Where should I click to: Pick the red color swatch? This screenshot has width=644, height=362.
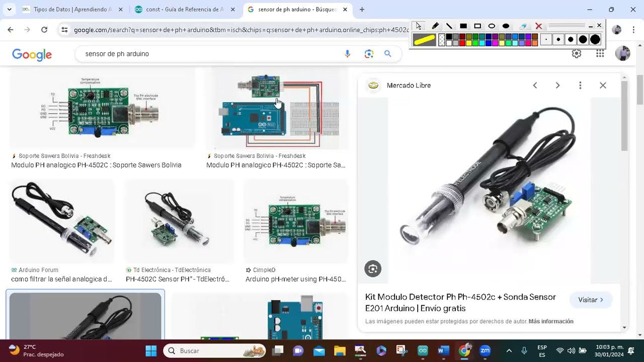[462, 43]
